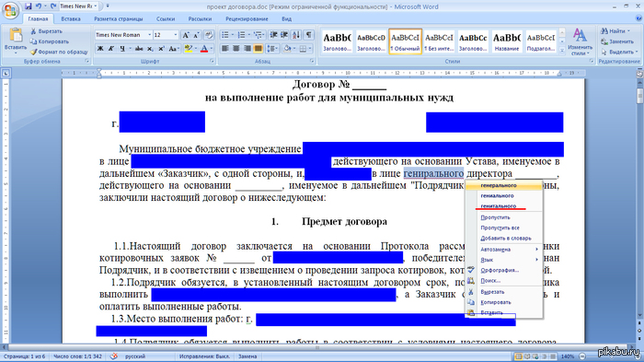This screenshot has height=362, width=644.
Task: Open Изменить стили button
Action: pyautogui.click(x=580, y=41)
